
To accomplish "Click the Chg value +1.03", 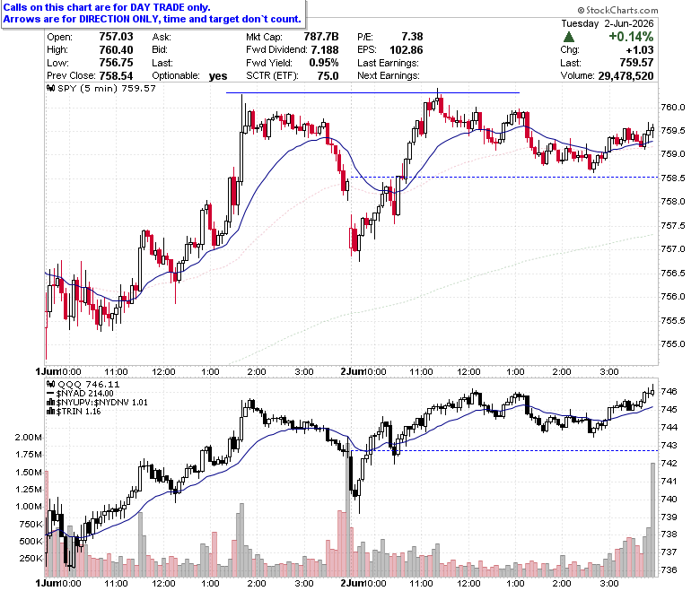I will click(x=640, y=50).
